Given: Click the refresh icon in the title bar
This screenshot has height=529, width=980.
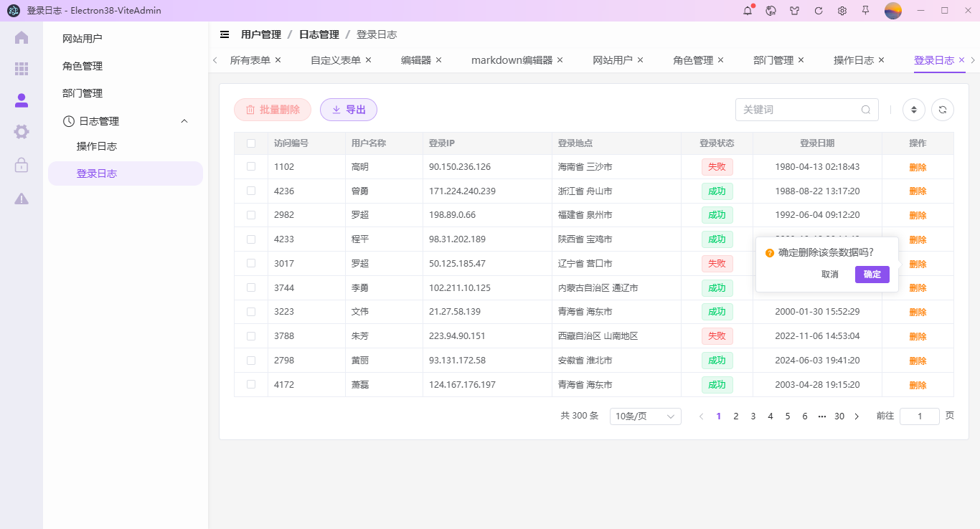Looking at the screenshot, I should 818,11.
